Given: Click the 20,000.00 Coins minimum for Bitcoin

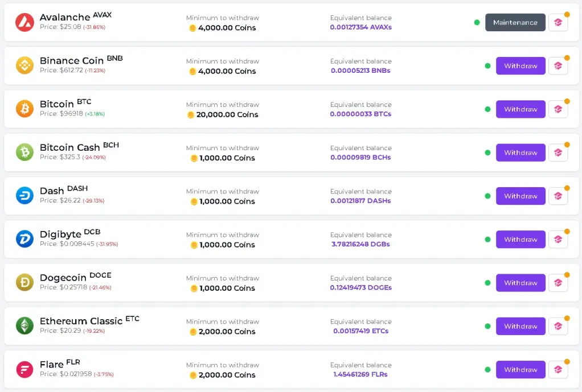Looking at the screenshot, I should [x=223, y=114].
